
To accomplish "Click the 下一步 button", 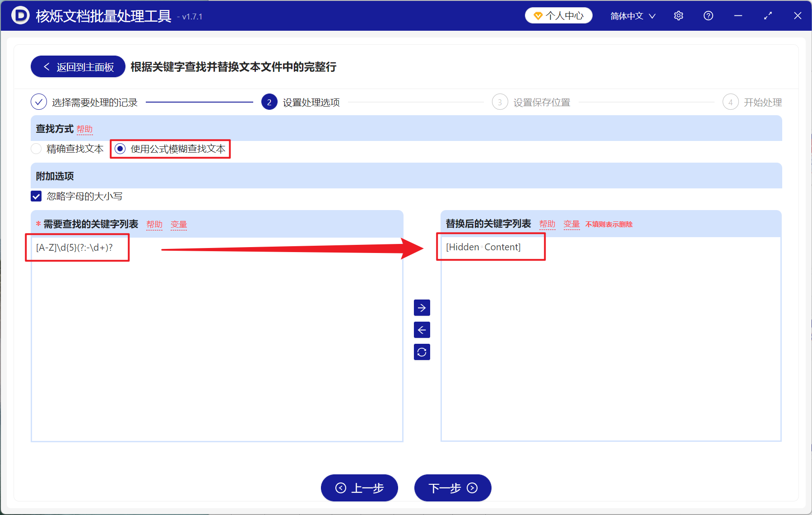I will tap(452, 488).
